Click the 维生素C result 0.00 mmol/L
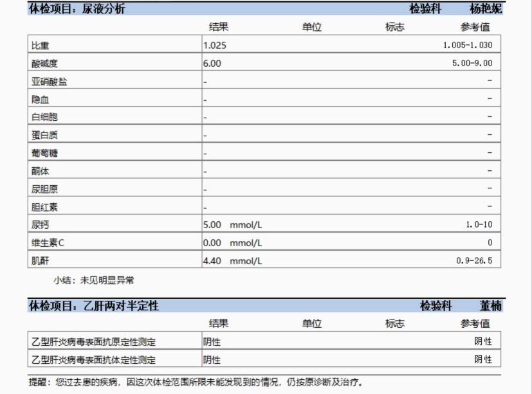Image resolution: width=532 pixels, height=394 pixels. point(232,243)
